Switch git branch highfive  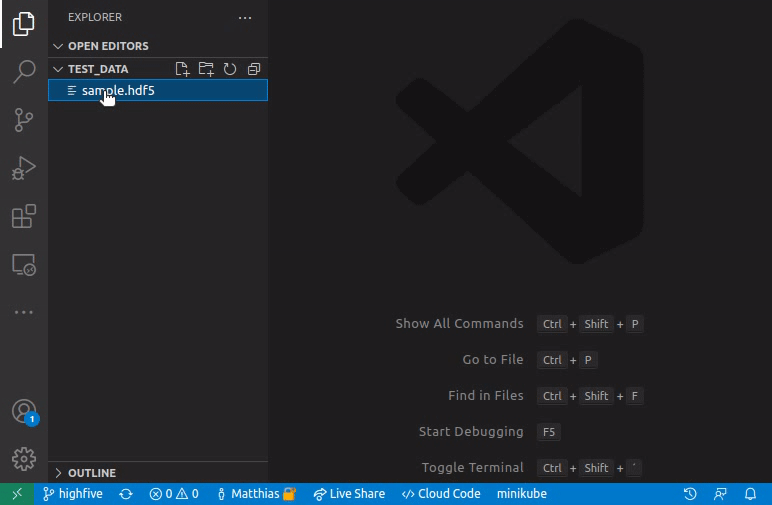pyautogui.click(x=73, y=494)
